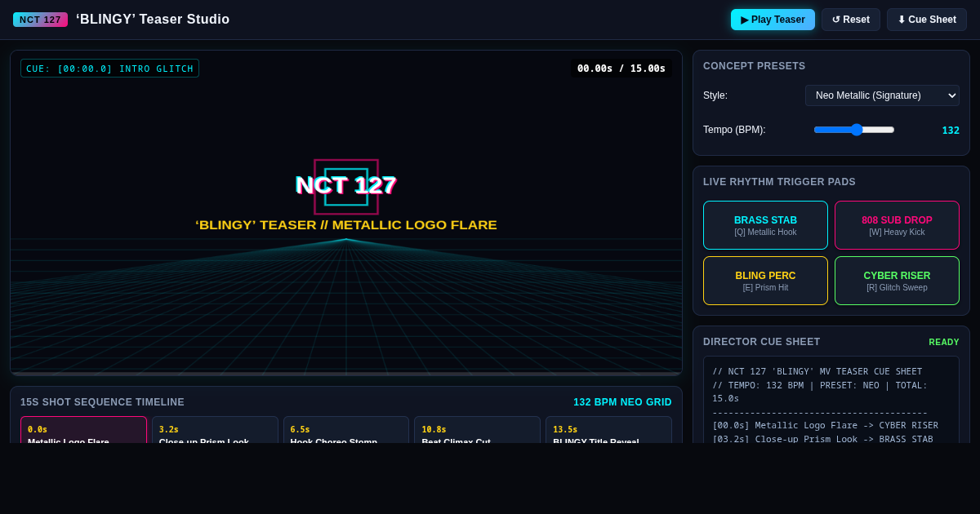Click the 'BLINGY' teaser subtitle in preview

click(346, 225)
